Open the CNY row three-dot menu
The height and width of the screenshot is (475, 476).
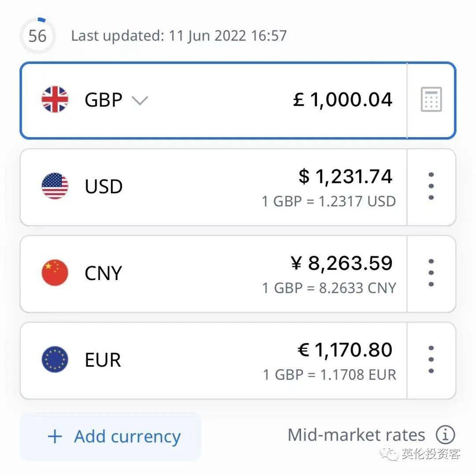431,273
